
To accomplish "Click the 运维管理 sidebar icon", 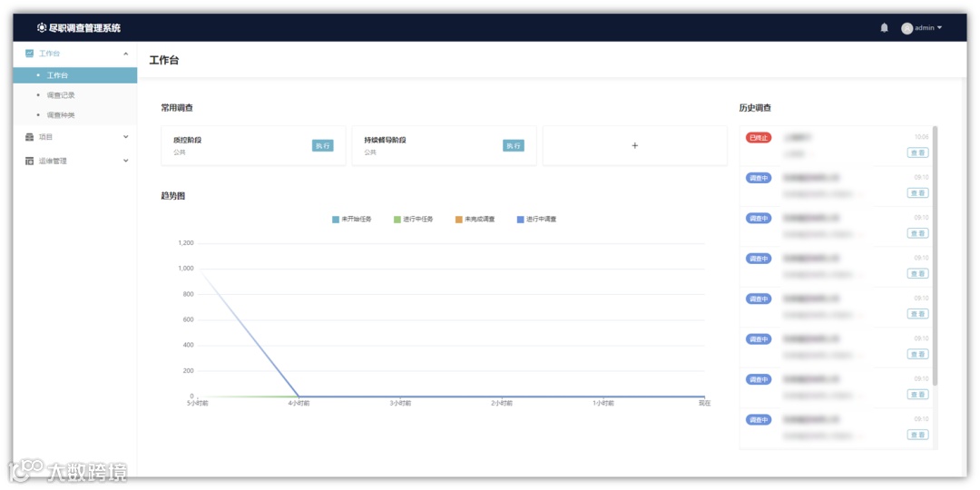I will pyautogui.click(x=29, y=161).
